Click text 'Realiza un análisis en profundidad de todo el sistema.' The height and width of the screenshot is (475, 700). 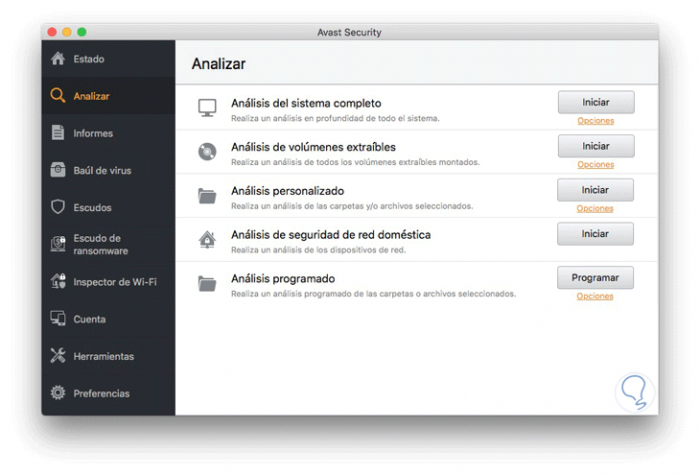[x=335, y=118]
